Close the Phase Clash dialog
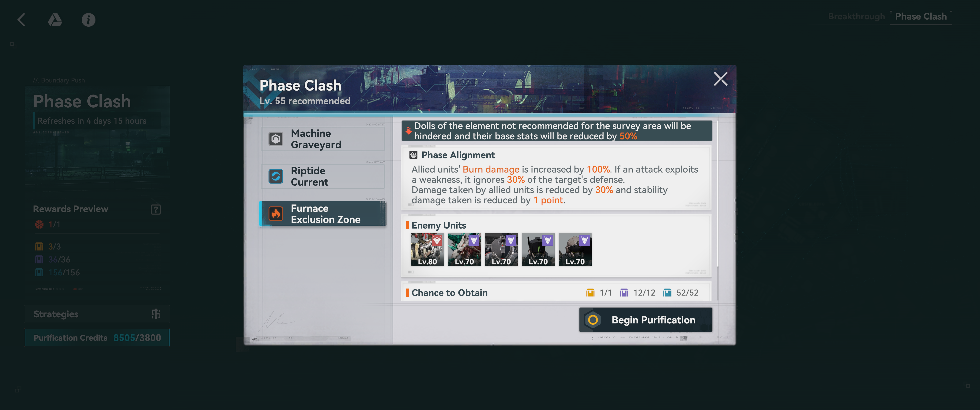 coord(720,79)
